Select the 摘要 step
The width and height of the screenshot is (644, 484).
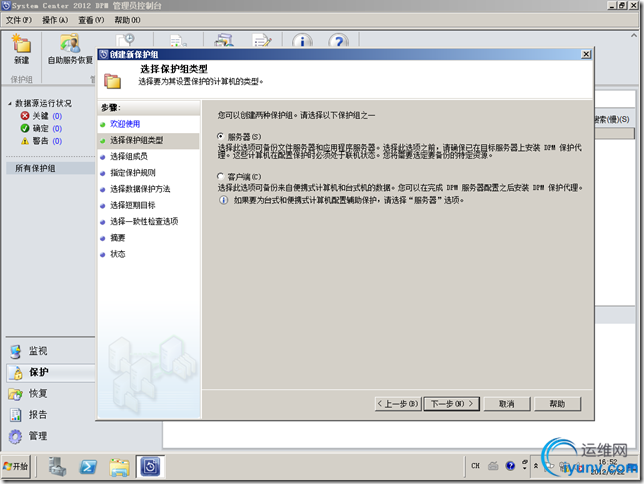(117, 238)
